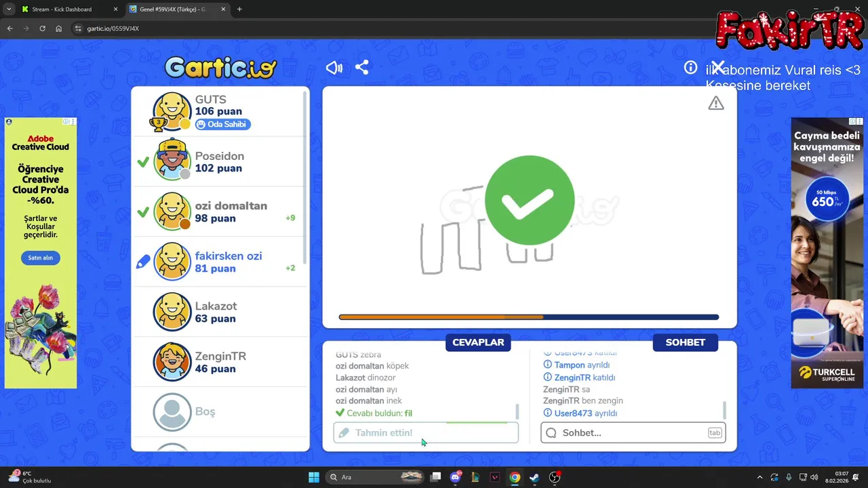Open League of Legends taskbar icon
Image resolution: width=868 pixels, height=488 pixels.
(475, 477)
